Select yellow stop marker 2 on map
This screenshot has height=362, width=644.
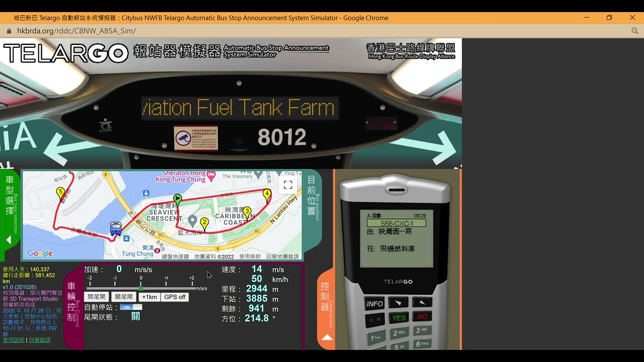point(204,224)
